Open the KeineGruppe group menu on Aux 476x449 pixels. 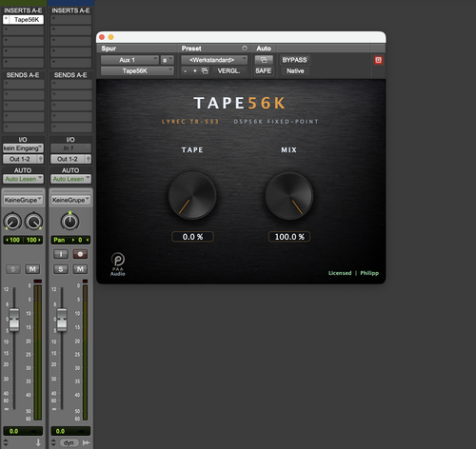[23, 200]
